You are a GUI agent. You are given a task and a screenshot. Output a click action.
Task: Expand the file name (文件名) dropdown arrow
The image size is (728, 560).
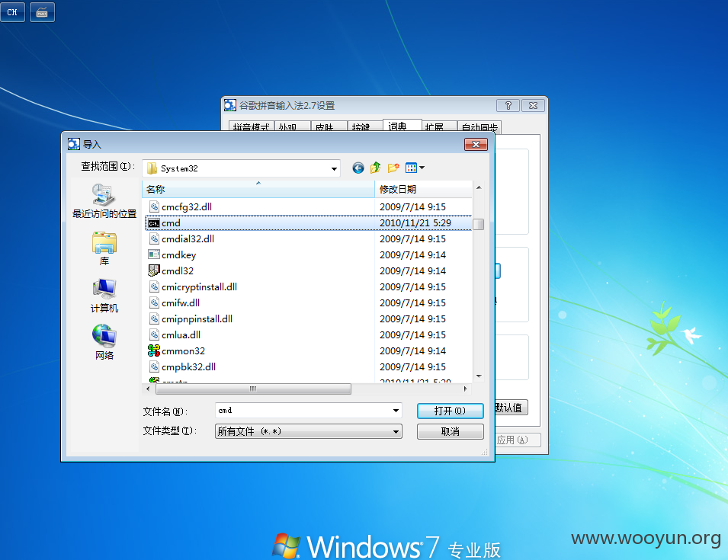(396, 410)
